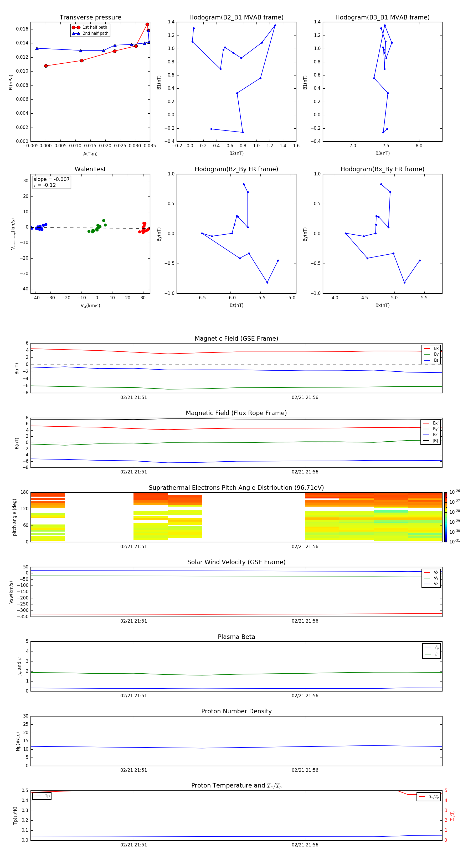This screenshot has width=473, height=868.
Task: Click the "Vremaining(km/s)" y-axis label
Action: 13,234
